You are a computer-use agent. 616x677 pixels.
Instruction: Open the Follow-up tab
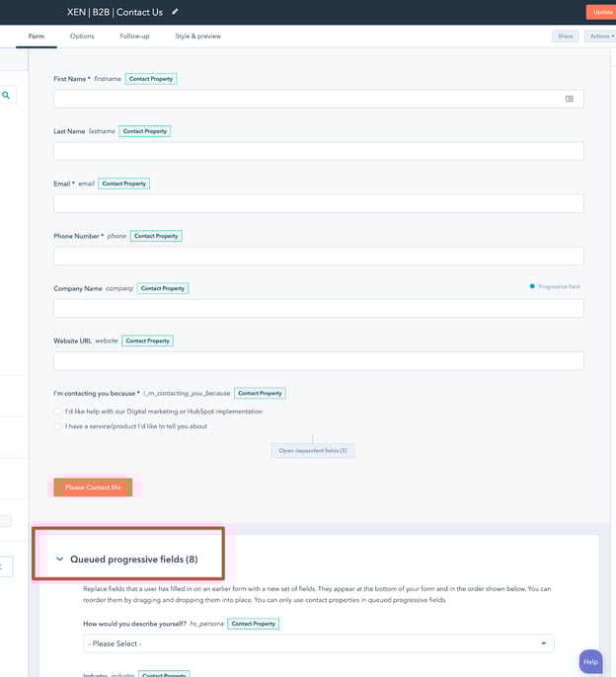pyautogui.click(x=134, y=37)
